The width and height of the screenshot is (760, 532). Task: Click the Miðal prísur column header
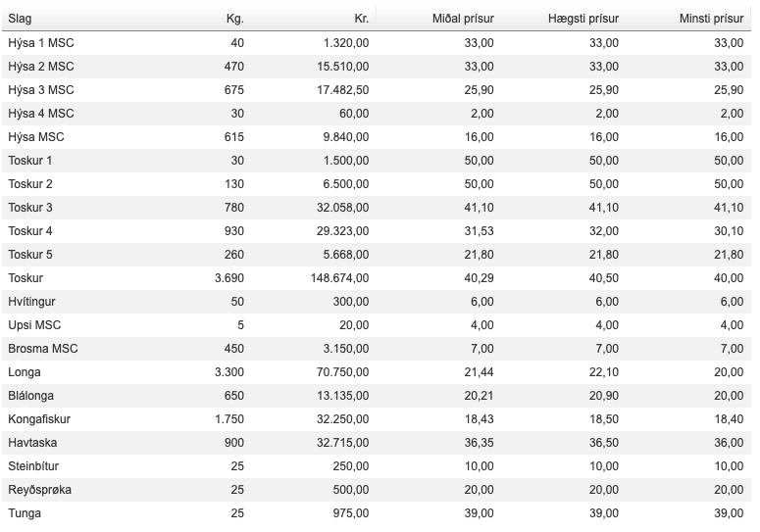pos(463,19)
